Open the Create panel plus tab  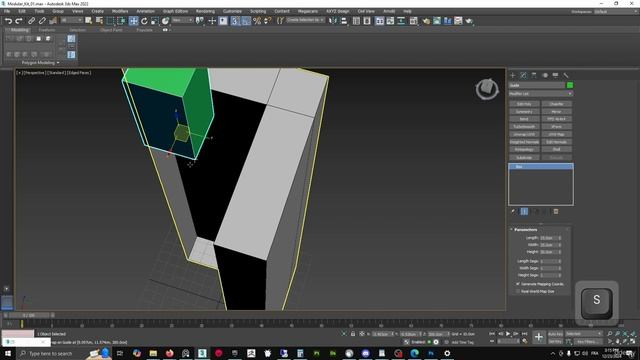coord(513,75)
